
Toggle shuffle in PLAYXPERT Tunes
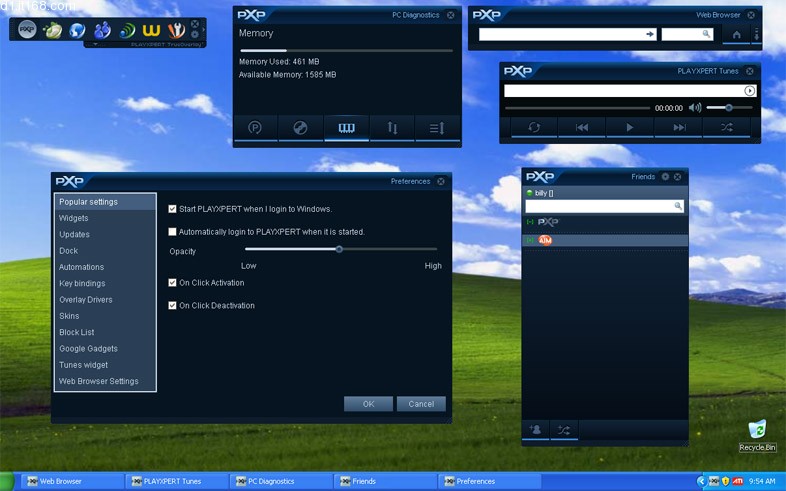(727, 127)
